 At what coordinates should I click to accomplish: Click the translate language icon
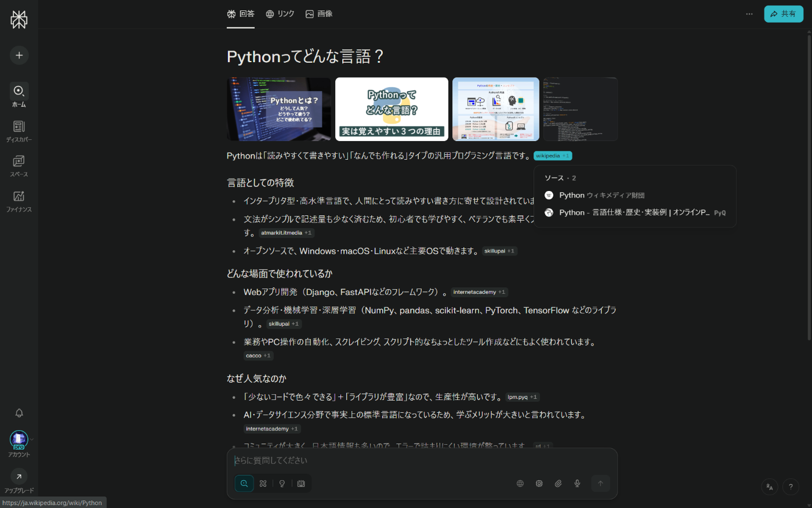click(770, 487)
